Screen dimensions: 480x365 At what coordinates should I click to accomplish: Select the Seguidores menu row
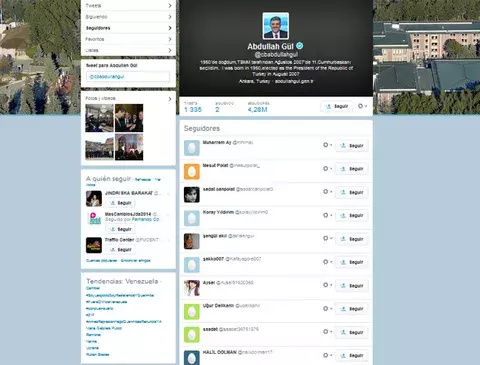click(x=128, y=28)
